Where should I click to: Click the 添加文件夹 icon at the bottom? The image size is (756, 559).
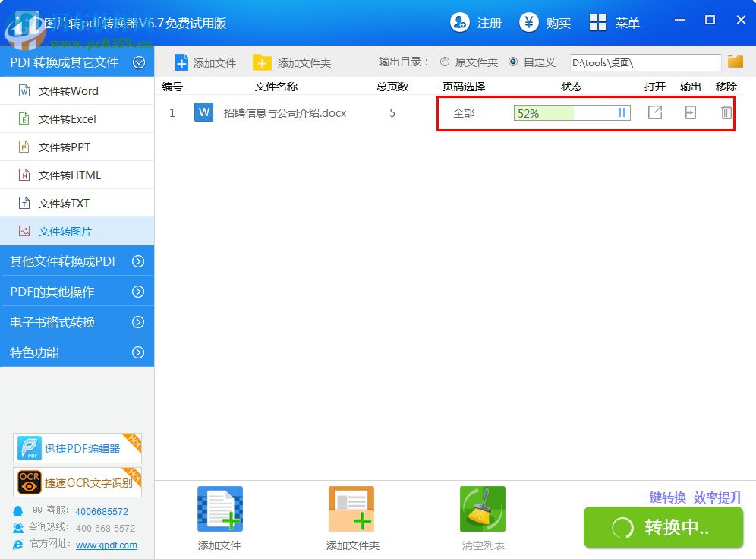tap(351, 508)
